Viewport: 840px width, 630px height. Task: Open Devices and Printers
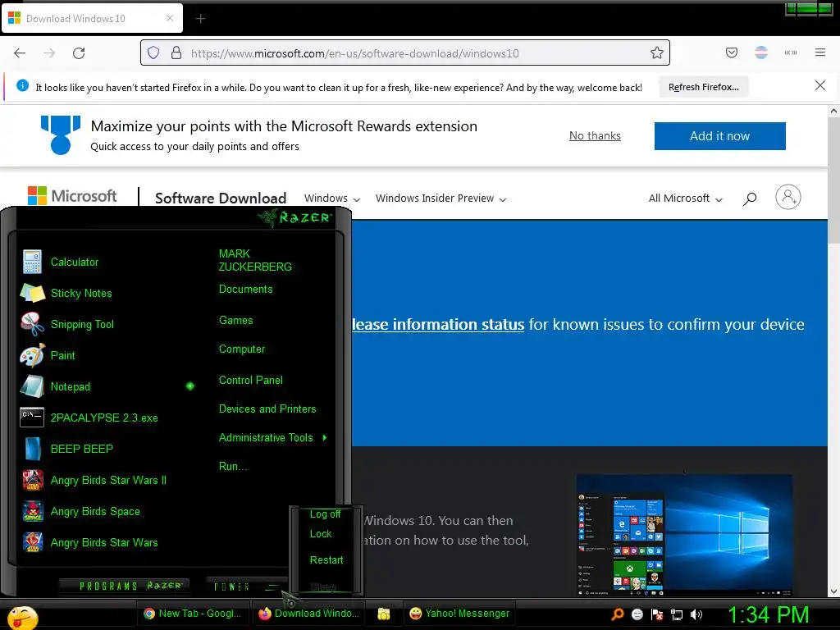click(267, 409)
